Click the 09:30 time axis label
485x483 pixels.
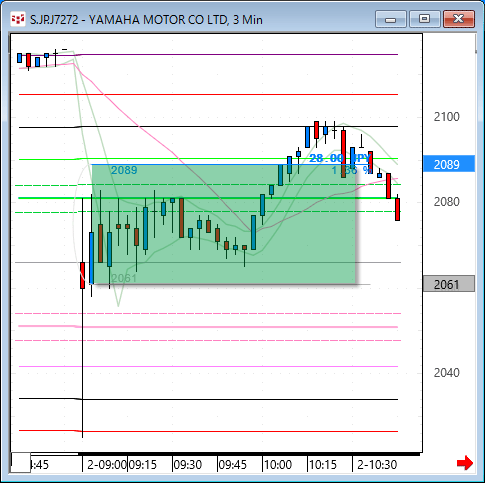[x=188, y=464]
